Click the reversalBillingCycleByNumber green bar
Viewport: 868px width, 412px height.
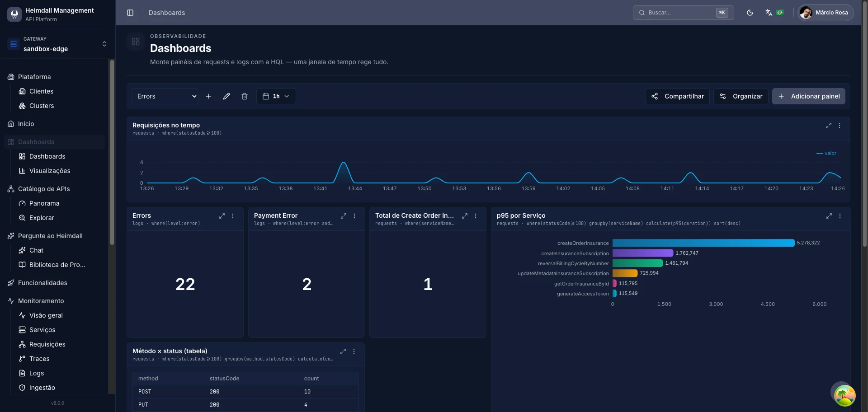637,263
